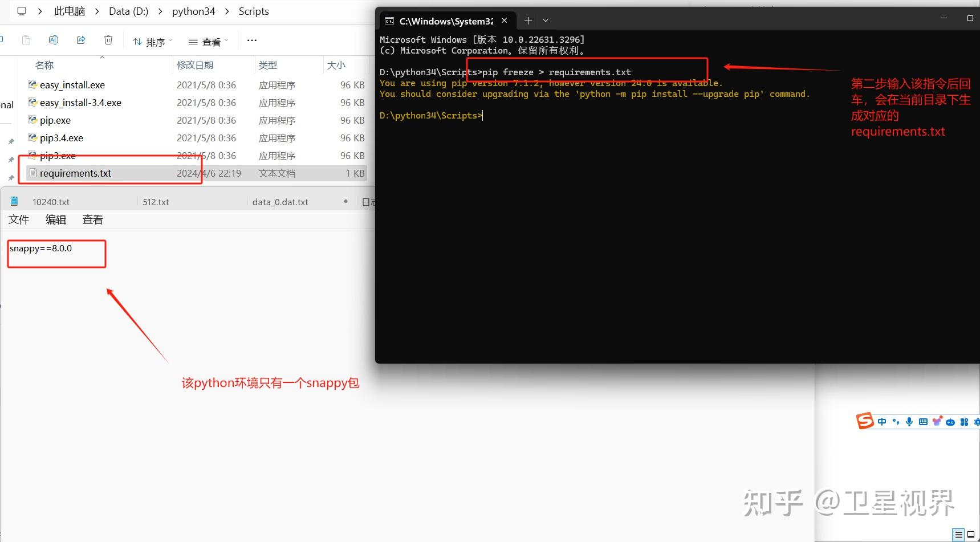Open a new terminal tab with + button

527,21
